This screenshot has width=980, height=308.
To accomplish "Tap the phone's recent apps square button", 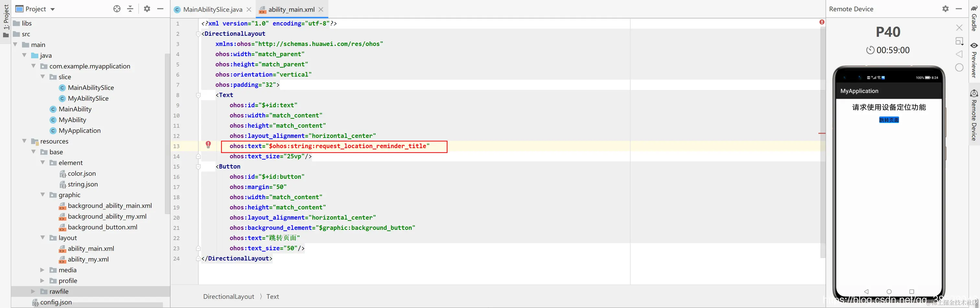I will pos(912,291).
